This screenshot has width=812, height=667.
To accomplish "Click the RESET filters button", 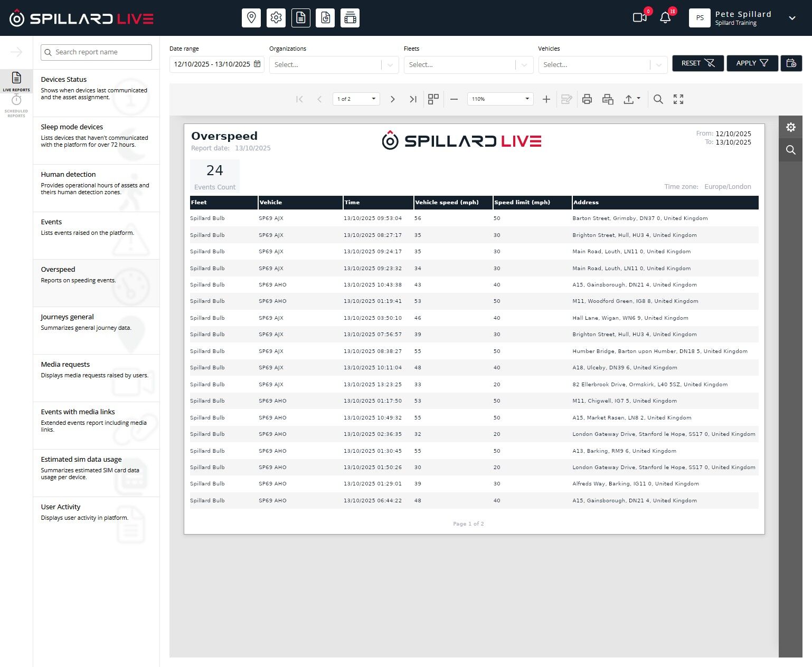I will point(698,63).
